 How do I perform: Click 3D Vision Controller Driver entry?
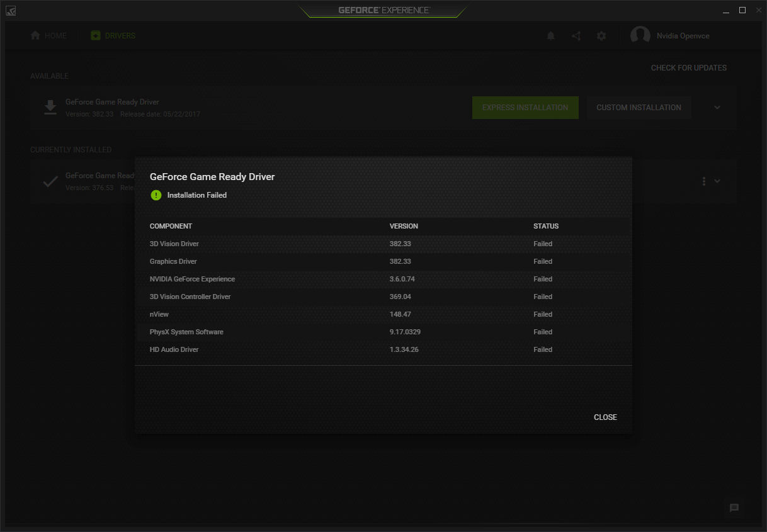[190, 297]
